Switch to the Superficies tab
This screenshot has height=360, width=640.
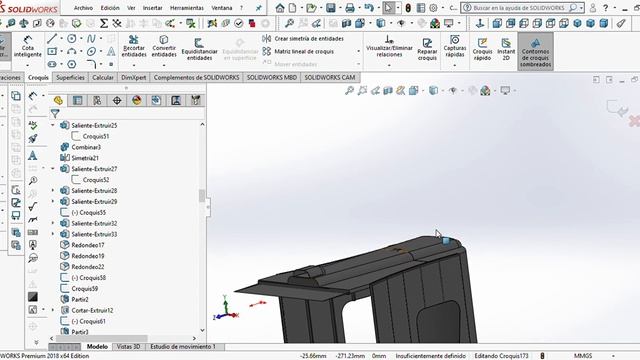click(x=70, y=77)
